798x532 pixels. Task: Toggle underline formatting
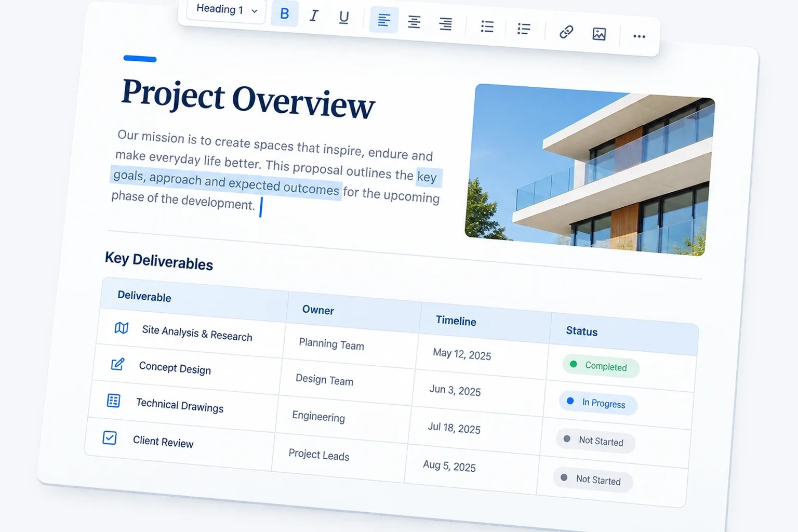tap(343, 18)
